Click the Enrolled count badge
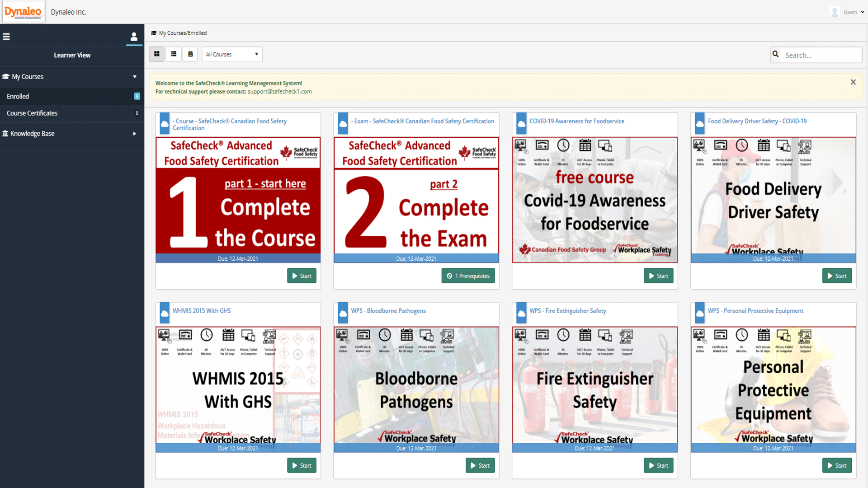Image resolution: width=868 pixels, height=488 pixels. (x=137, y=96)
